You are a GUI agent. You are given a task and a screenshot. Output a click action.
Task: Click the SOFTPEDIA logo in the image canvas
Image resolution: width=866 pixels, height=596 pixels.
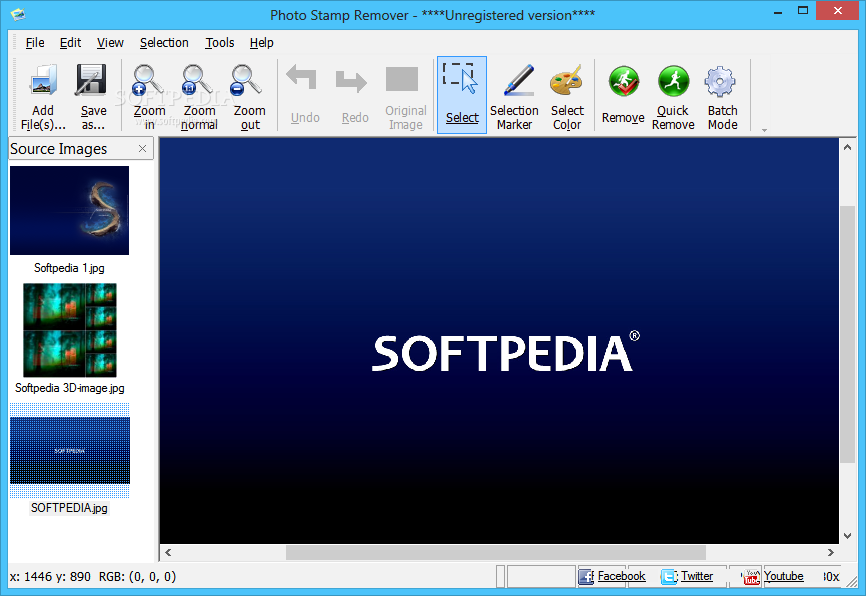click(506, 352)
